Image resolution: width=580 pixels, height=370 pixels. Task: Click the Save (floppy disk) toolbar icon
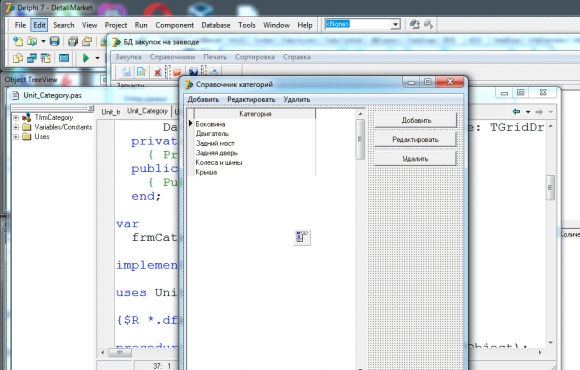point(54,41)
